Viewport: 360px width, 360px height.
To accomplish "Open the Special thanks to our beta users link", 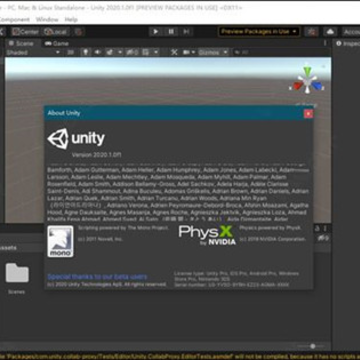I will (x=97, y=277).
